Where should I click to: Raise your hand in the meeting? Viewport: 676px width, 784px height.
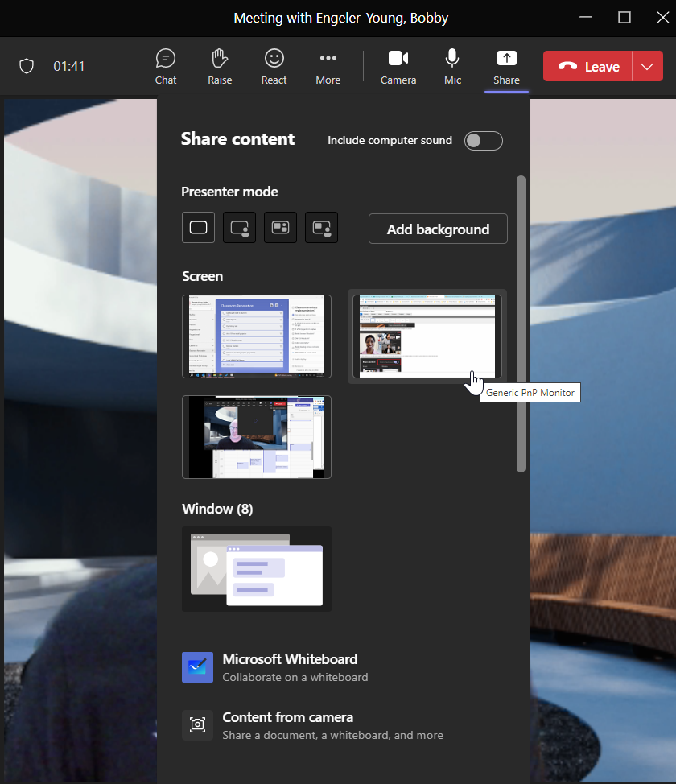tap(220, 67)
